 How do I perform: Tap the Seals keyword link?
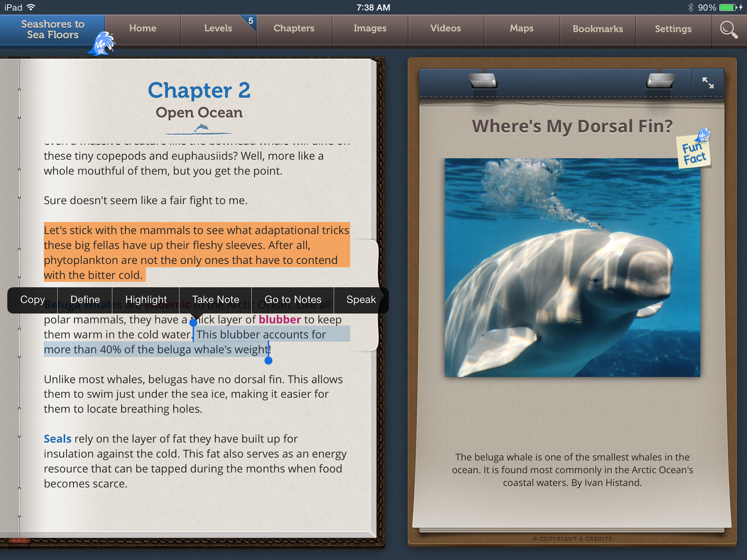pos(57,439)
